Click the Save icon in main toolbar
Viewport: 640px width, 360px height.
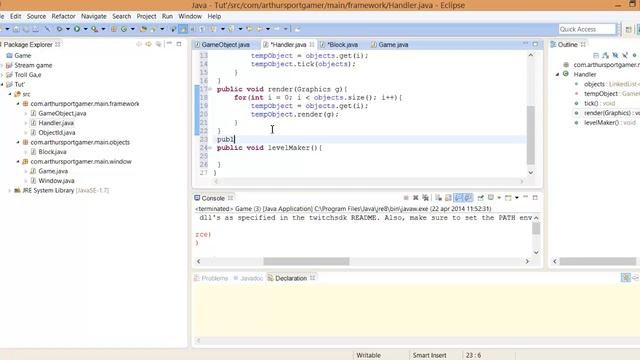[x=16, y=29]
